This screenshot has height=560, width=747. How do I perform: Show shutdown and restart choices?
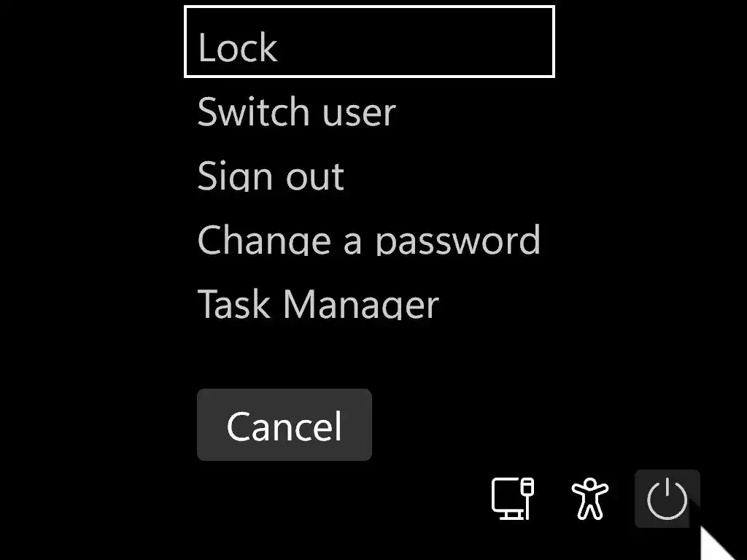667,499
